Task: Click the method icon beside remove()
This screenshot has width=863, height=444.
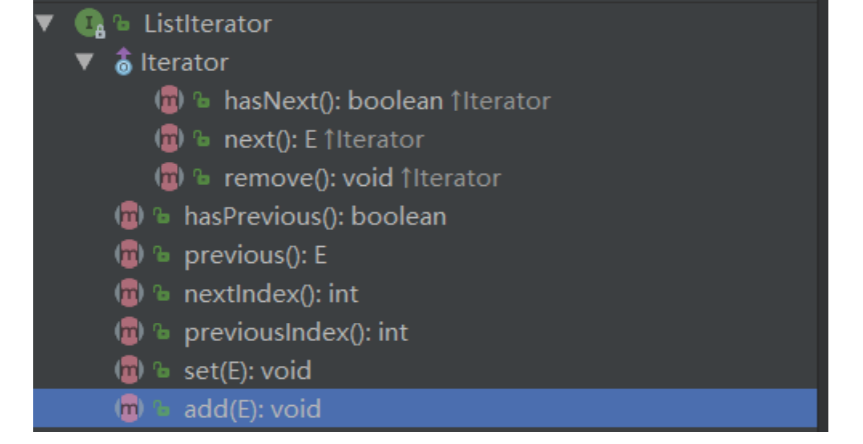Action: (168, 178)
